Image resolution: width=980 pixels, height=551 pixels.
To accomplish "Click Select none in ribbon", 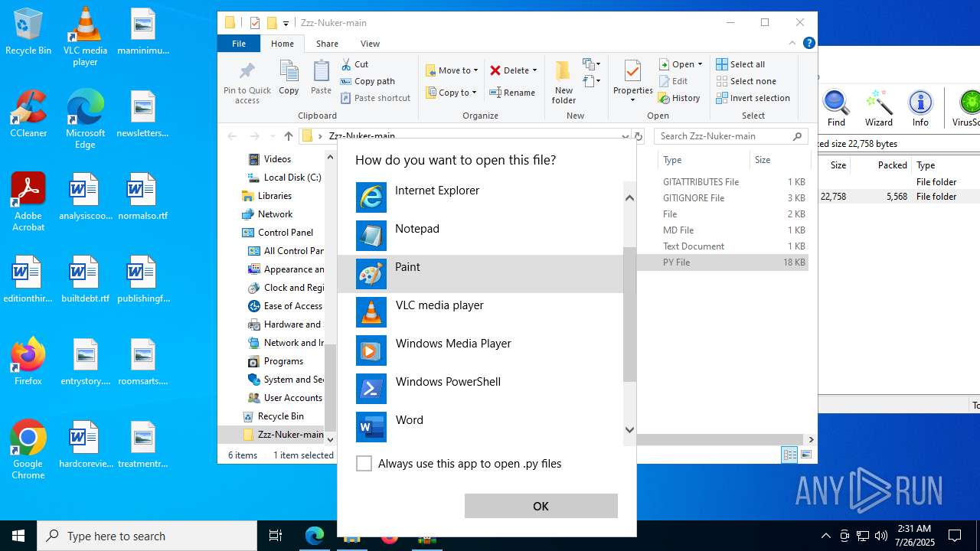I will (746, 81).
